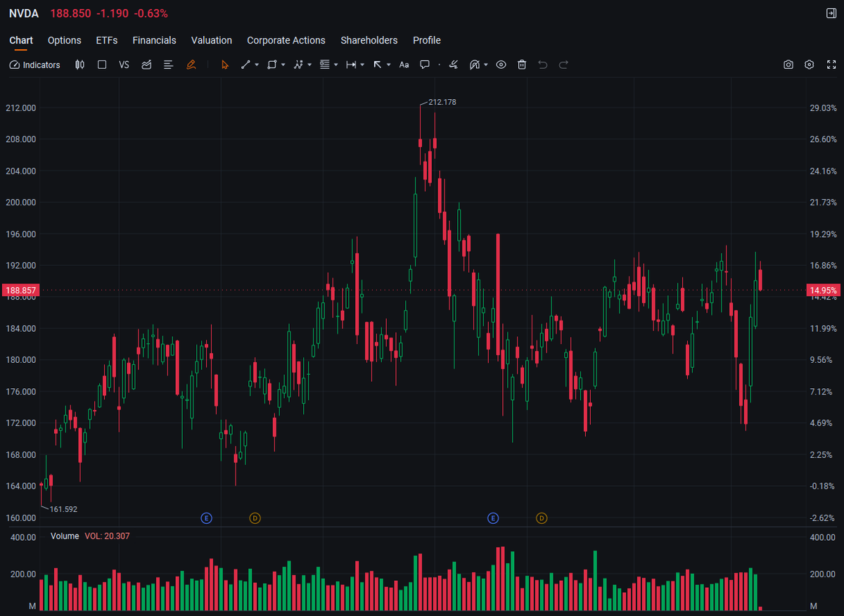Select the rectangle shape drawing tool

click(x=272, y=65)
